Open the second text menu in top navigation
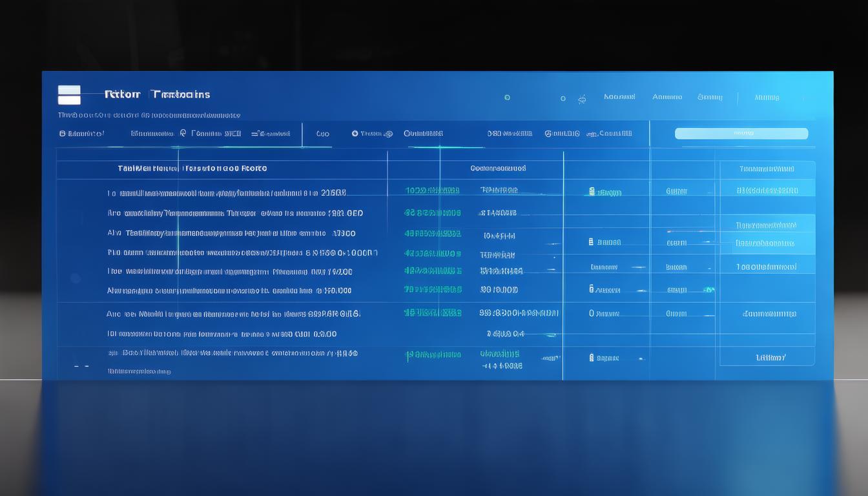This screenshot has width=868, height=496. 667,97
